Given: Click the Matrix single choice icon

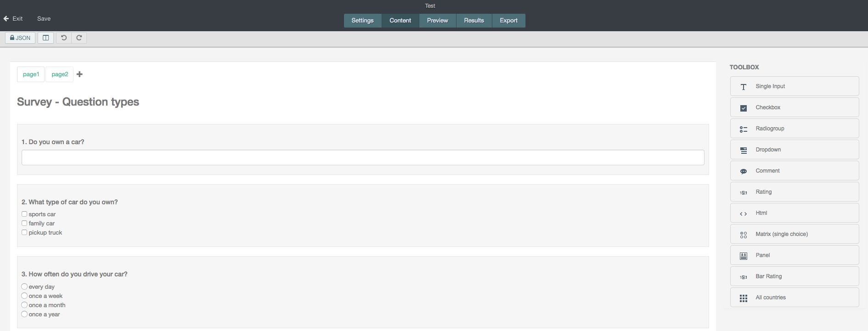Looking at the screenshot, I should click(x=744, y=235).
